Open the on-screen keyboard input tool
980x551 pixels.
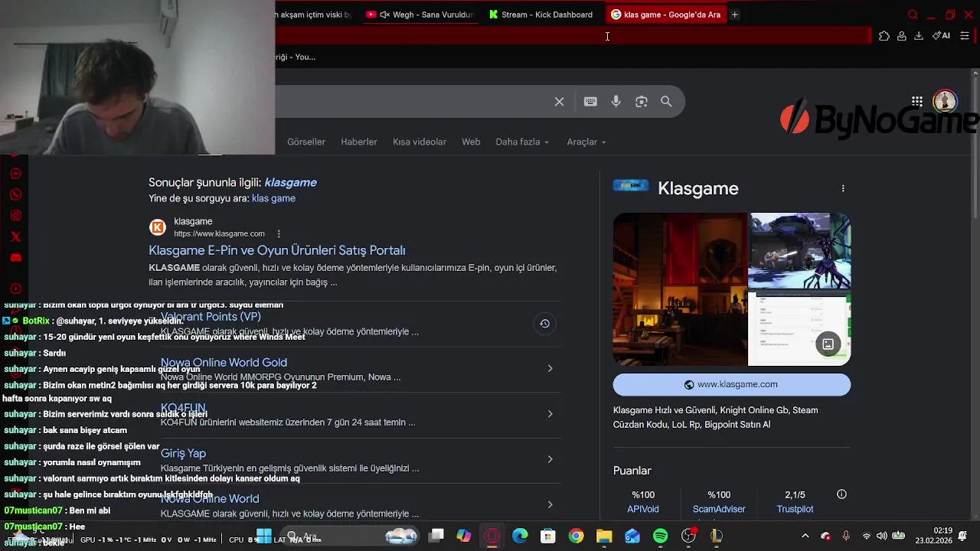590,102
